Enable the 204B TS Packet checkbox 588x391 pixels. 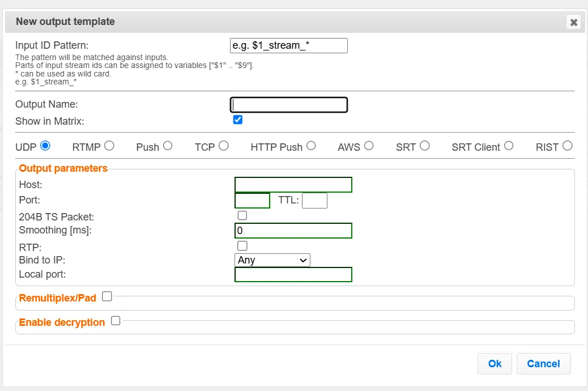(242, 215)
